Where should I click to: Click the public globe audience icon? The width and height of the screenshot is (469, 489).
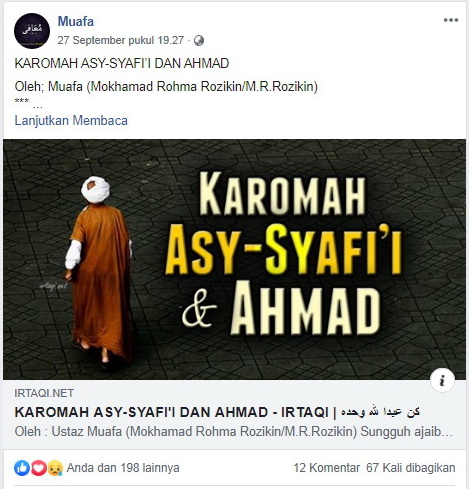coord(199,41)
